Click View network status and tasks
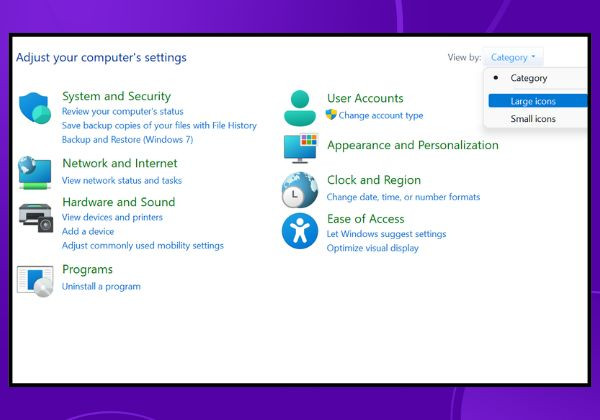600x420 pixels. [x=122, y=181]
